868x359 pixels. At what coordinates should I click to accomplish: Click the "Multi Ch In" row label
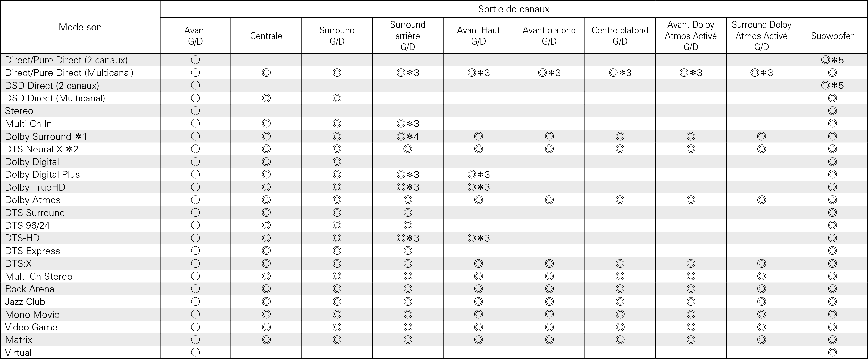(28, 124)
